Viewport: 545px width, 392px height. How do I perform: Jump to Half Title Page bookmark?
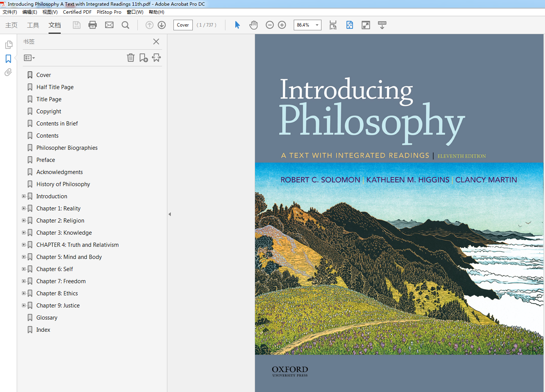click(x=55, y=87)
